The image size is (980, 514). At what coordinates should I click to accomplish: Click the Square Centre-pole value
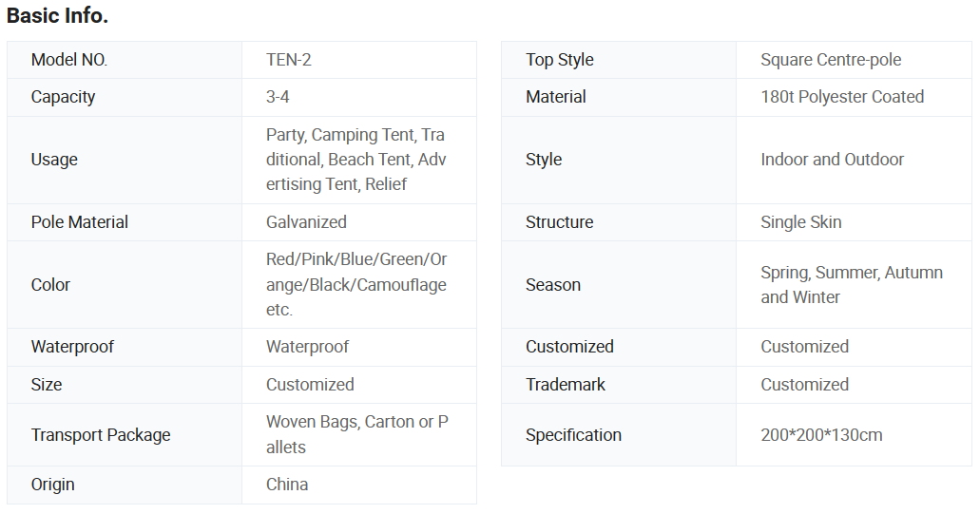[x=831, y=60]
